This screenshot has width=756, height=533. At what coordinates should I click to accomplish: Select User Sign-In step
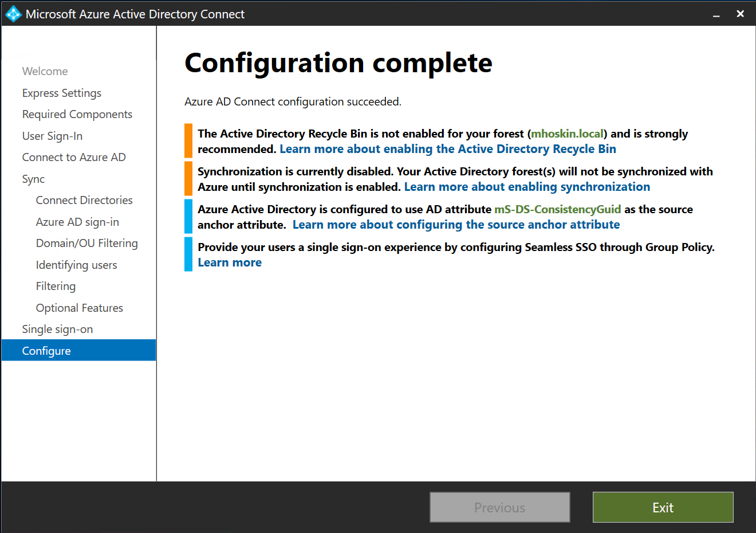(x=52, y=136)
